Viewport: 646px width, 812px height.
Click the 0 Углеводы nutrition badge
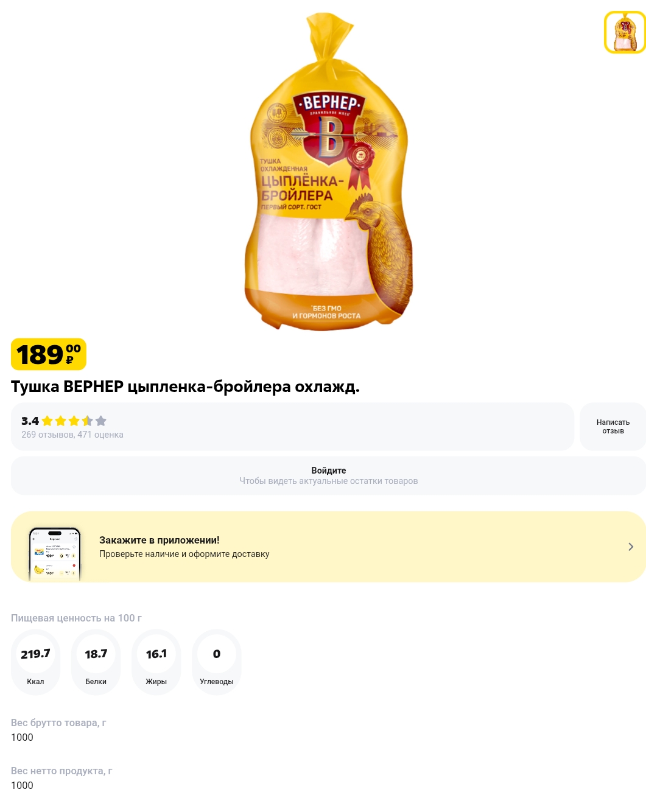(217, 662)
